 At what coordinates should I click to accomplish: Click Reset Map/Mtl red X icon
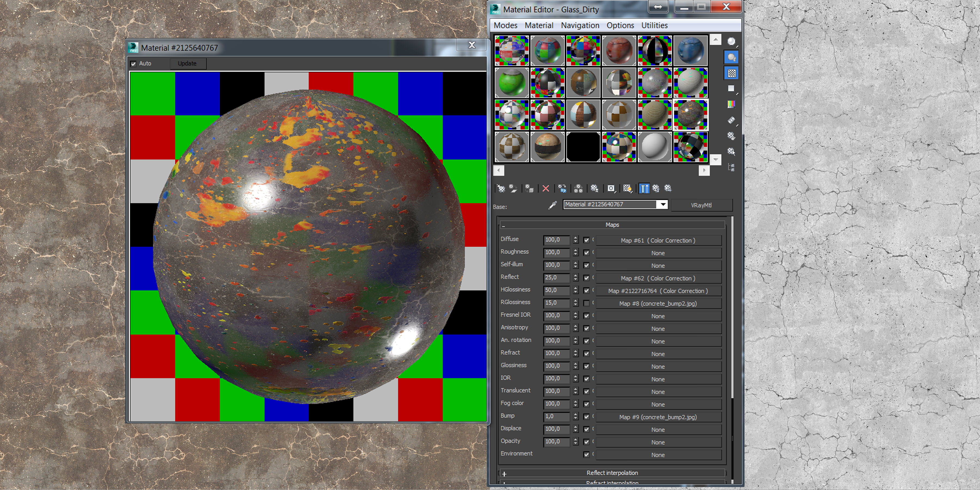546,188
